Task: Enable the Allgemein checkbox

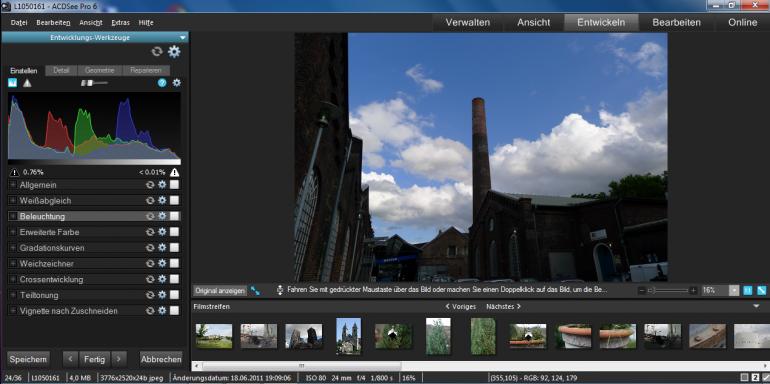Action: (x=174, y=185)
